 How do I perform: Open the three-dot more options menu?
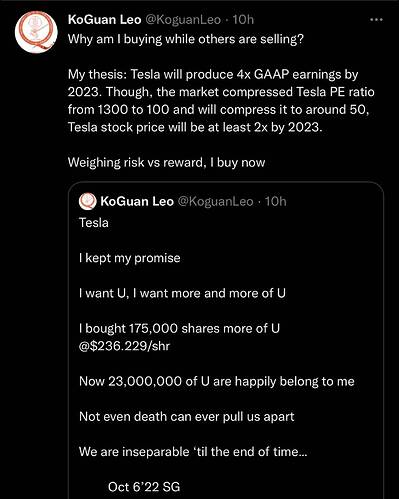[x=376, y=20]
